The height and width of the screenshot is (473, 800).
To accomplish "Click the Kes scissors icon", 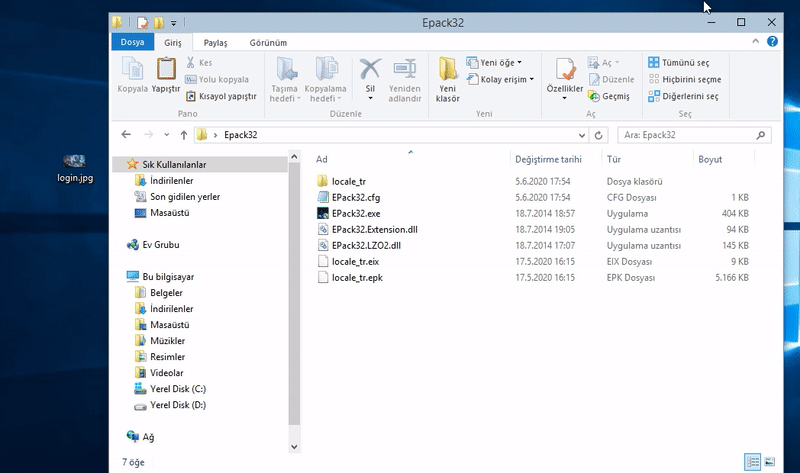I will coord(190,62).
